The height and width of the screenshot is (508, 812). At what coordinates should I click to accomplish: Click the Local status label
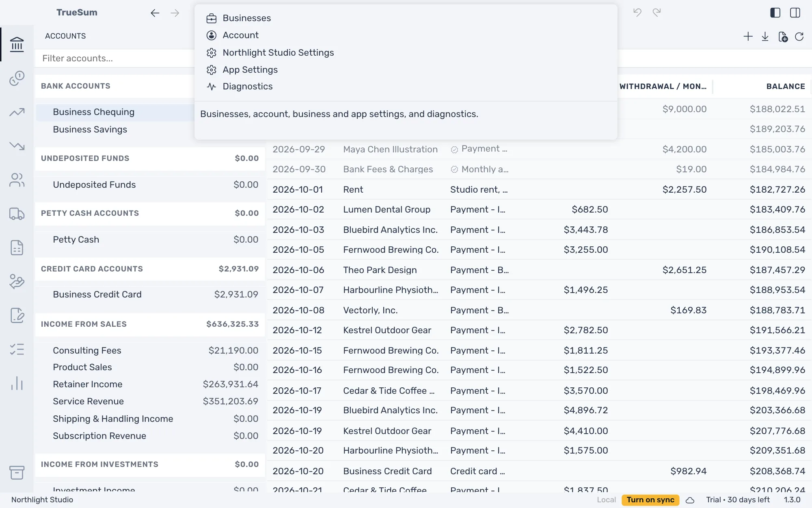[x=606, y=500]
